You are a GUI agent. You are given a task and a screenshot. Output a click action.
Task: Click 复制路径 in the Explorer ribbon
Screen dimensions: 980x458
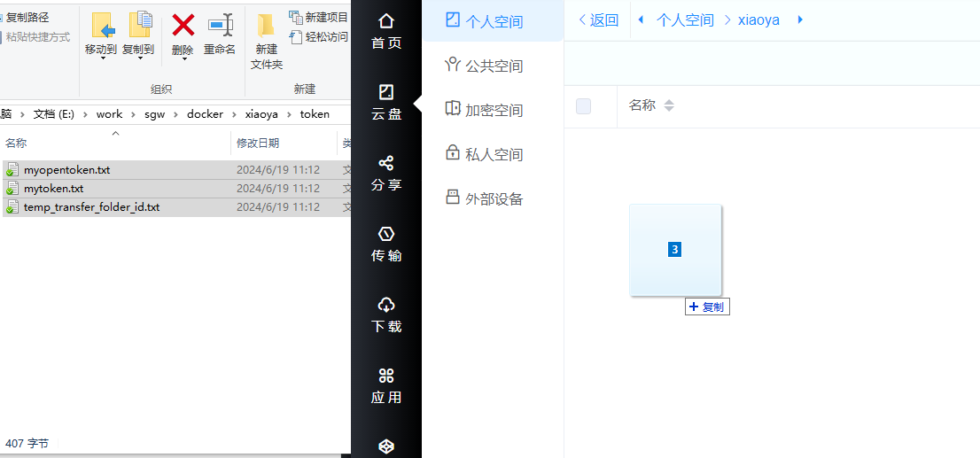tap(26, 18)
